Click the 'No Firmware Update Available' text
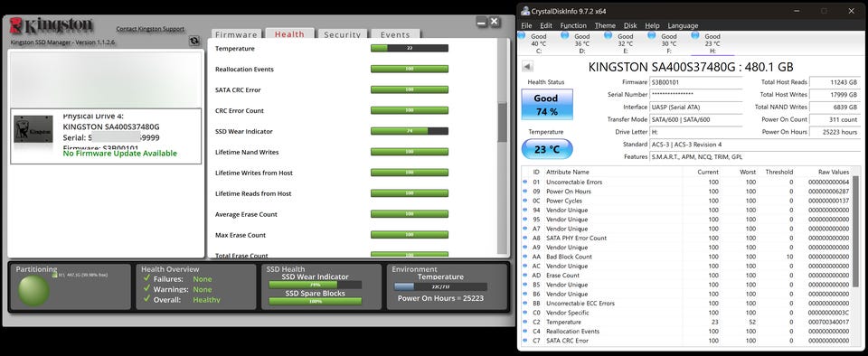Viewport: 868px width, 356px height. (119, 153)
